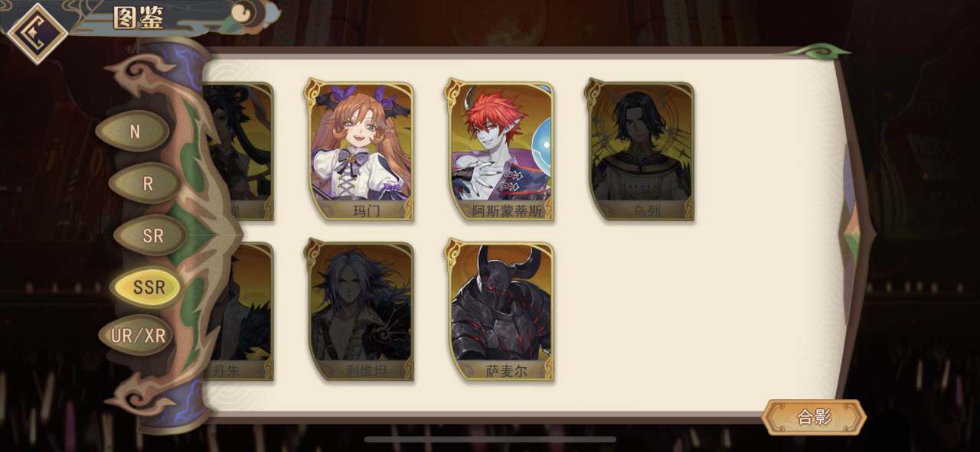The image size is (980, 452).
Task: Click the 图鉴 title label
Action: tap(139, 18)
